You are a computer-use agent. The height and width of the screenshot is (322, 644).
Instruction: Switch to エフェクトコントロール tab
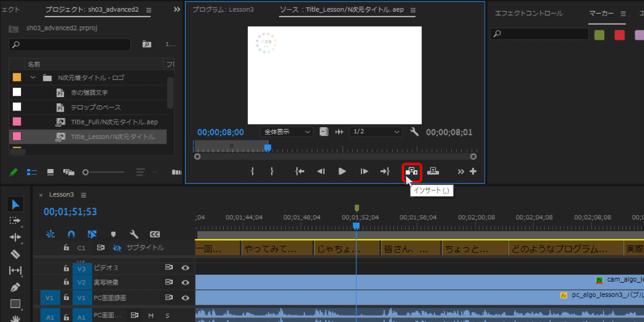coord(529,13)
